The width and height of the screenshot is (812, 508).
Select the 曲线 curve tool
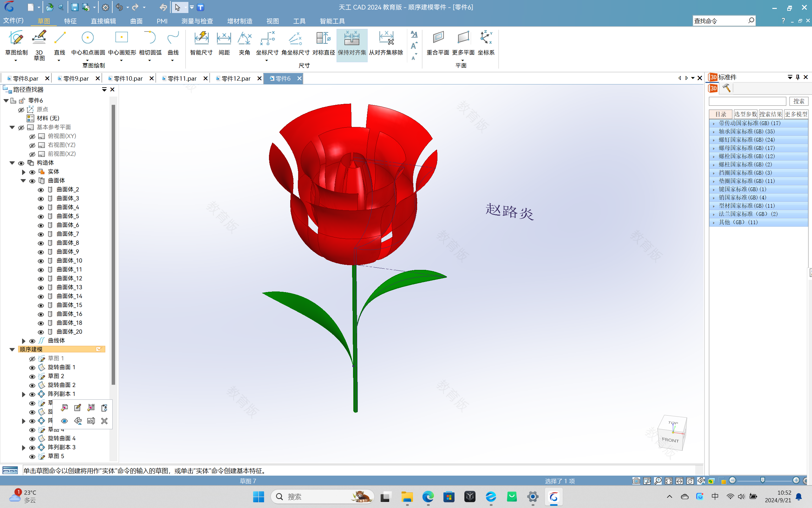point(173,43)
